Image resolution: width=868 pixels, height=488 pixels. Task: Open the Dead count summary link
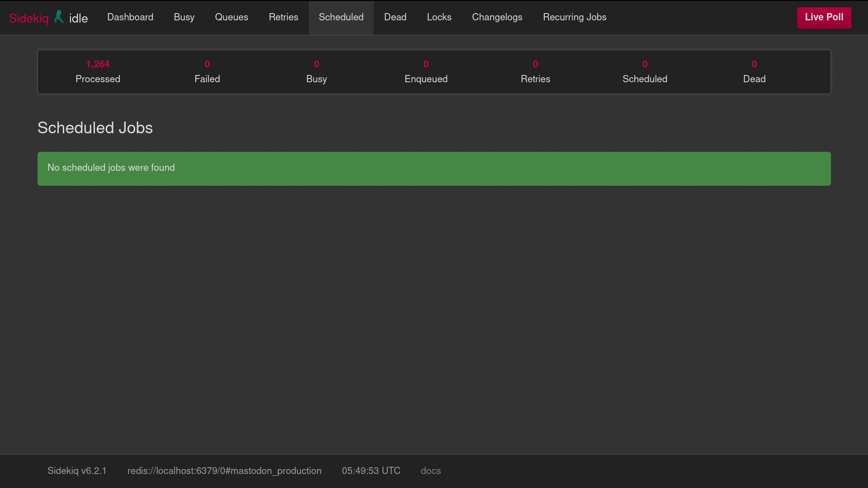(754, 71)
